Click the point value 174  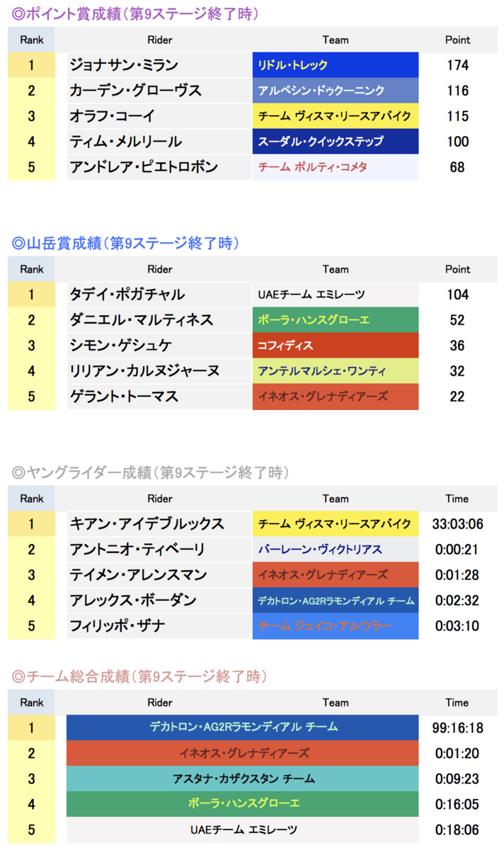point(458,65)
